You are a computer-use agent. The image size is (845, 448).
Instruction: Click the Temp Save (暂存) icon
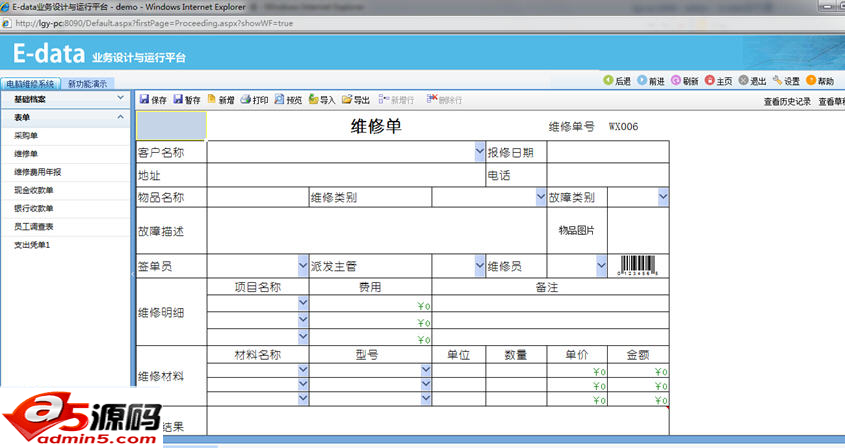(x=178, y=100)
